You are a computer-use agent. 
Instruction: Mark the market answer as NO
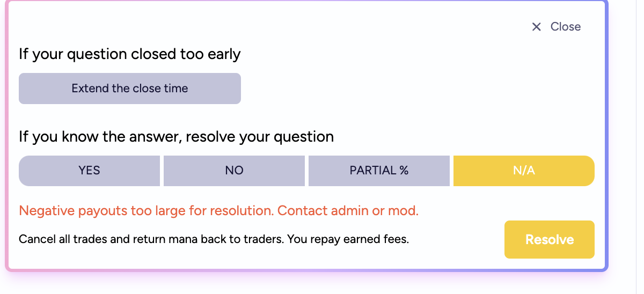pos(234,171)
